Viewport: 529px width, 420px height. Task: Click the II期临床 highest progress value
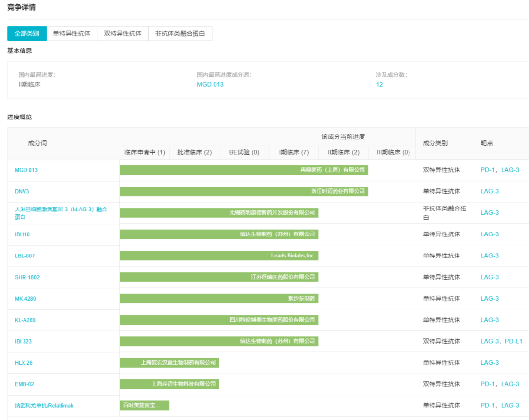tap(29, 84)
